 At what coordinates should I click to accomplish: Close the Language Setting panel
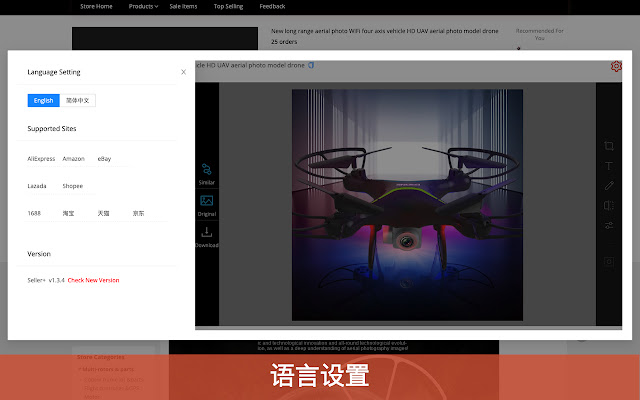(x=183, y=72)
